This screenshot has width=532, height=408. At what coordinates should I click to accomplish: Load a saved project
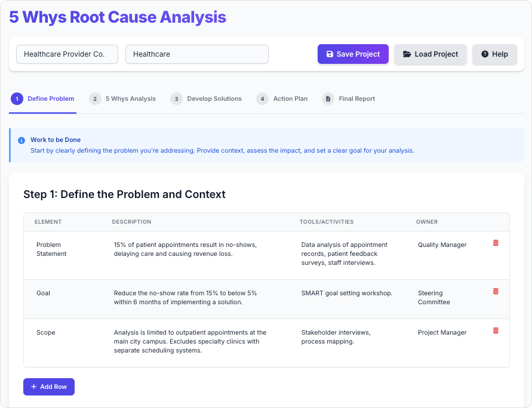click(x=430, y=54)
